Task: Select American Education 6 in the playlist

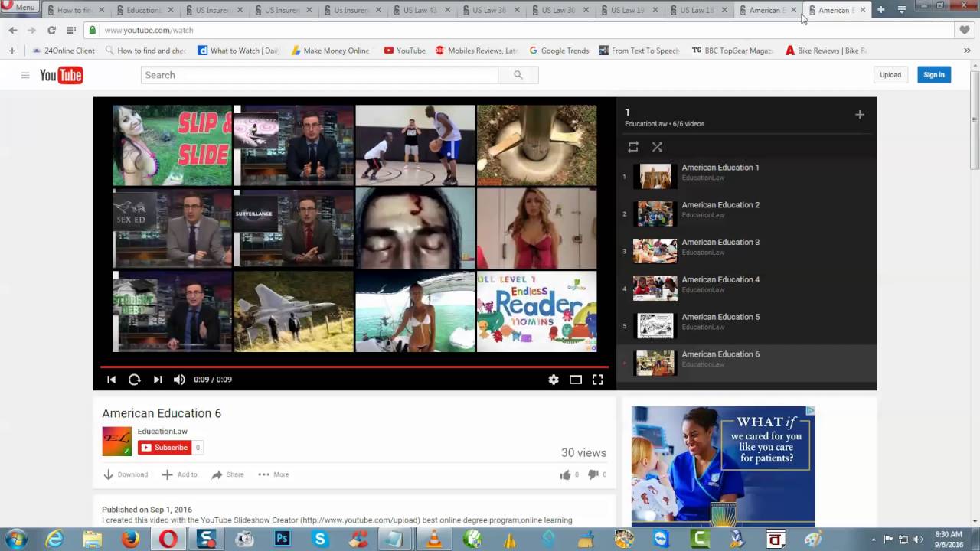Action: [746, 363]
